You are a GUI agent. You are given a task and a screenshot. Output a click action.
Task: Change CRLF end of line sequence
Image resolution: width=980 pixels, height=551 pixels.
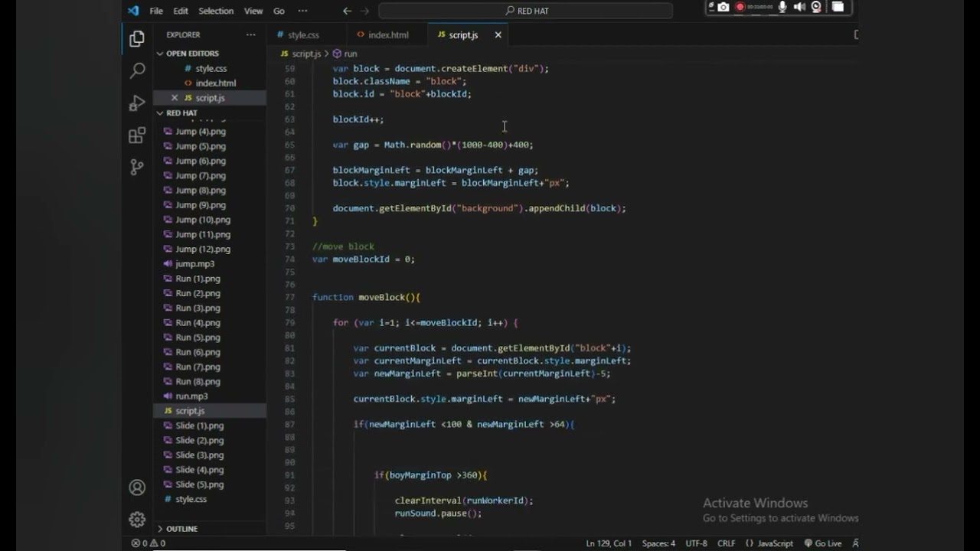(726, 543)
